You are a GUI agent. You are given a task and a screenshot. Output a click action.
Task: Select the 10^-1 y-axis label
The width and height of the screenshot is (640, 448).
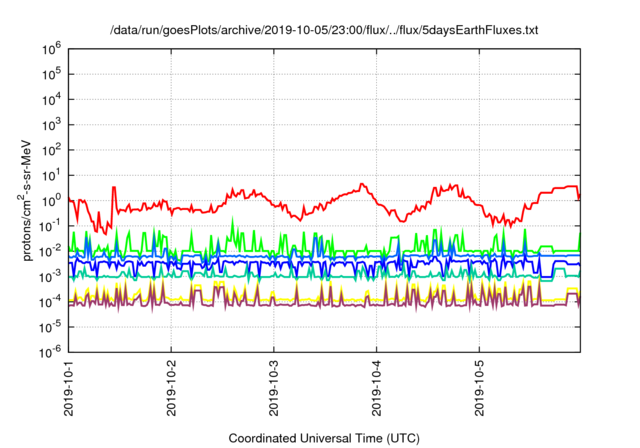[50, 226]
